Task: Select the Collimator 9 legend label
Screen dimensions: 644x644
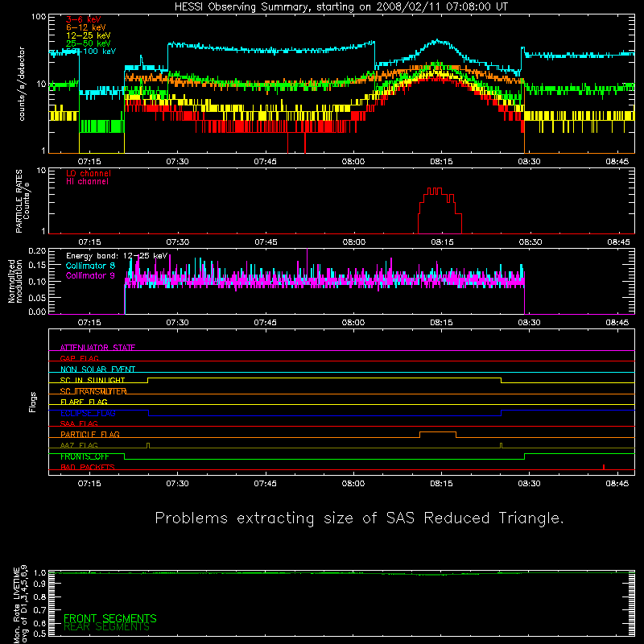Action: pyautogui.click(x=90, y=275)
